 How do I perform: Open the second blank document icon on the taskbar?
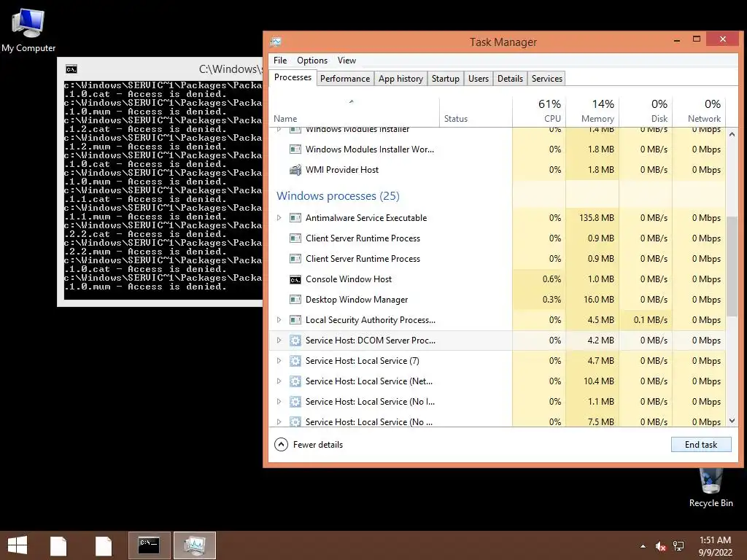pyautogui.click(x=103, y=545)
